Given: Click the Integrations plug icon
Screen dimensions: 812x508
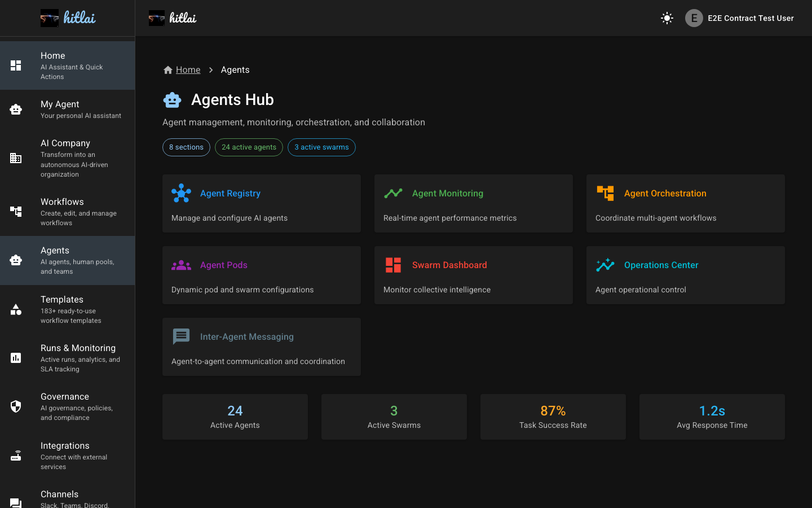Looking at the screenshot, I should 16,456.
